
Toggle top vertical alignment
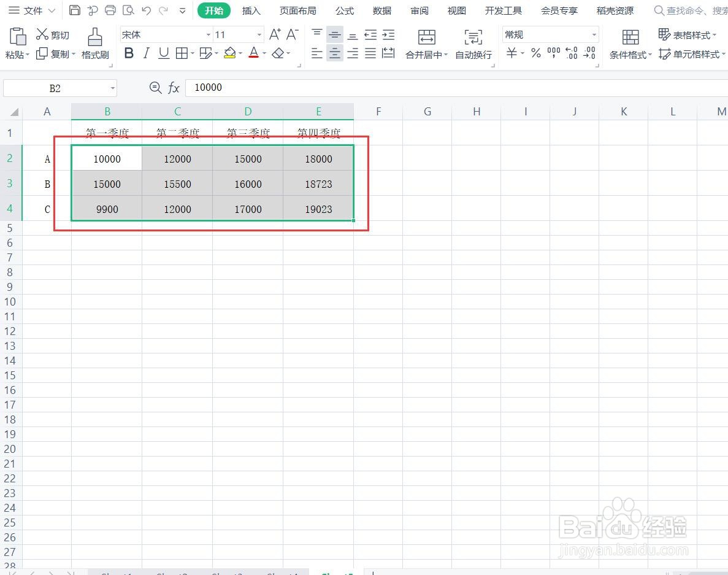316,34
